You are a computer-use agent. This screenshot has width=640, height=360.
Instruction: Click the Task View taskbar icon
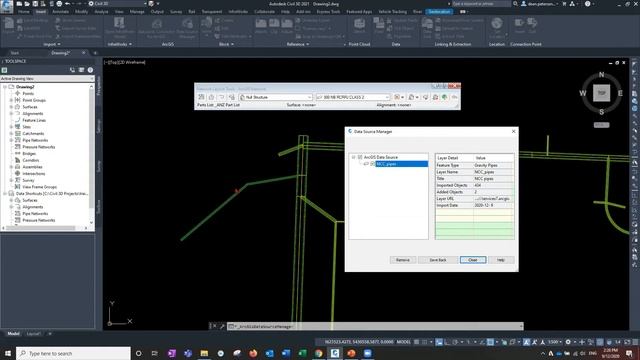(x=154, y=353)
